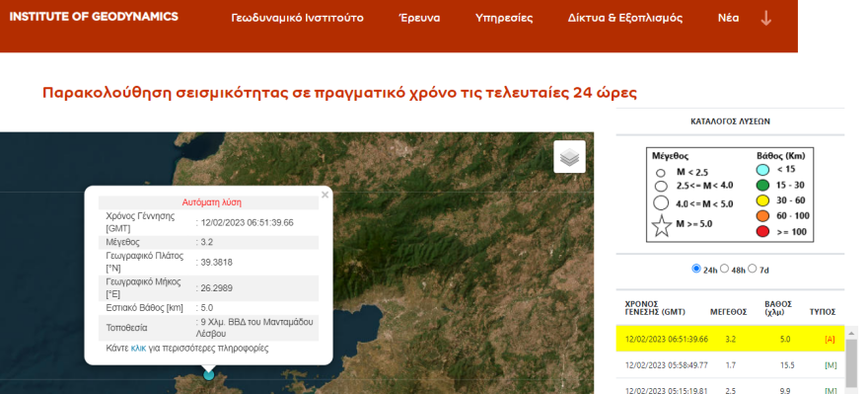Open the Νέα menu
Viewport: 868px width, 394px height.
tap(729, 18)
